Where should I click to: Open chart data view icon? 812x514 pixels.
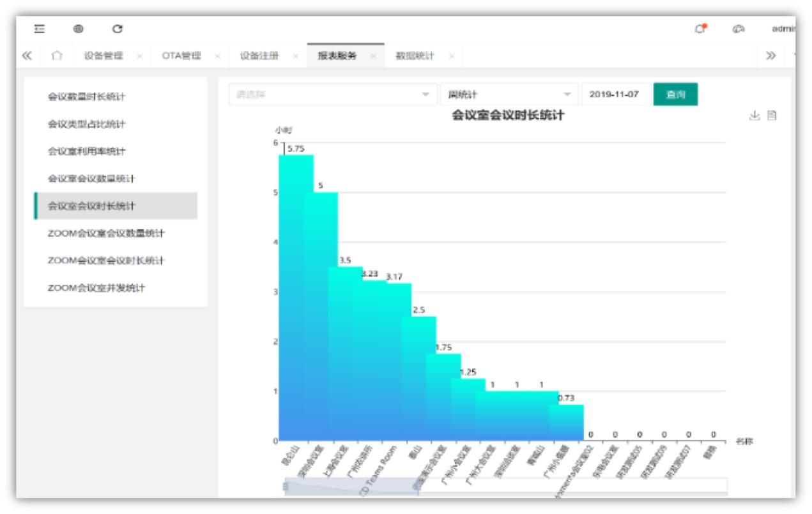coord(772,116)
